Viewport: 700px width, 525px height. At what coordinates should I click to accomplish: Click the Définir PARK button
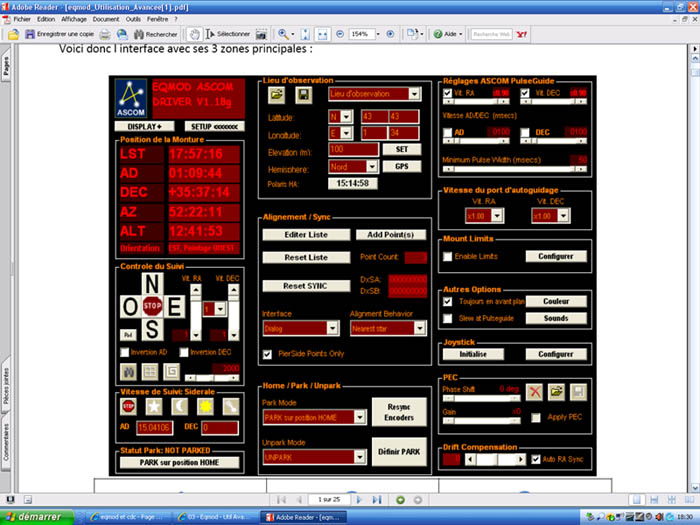tap(399, 452)
